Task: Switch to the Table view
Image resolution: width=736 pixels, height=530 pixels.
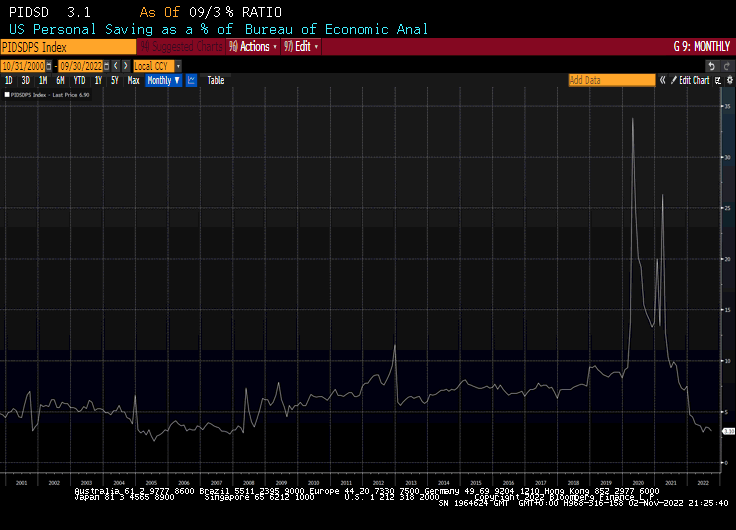Action: (215, 80)
